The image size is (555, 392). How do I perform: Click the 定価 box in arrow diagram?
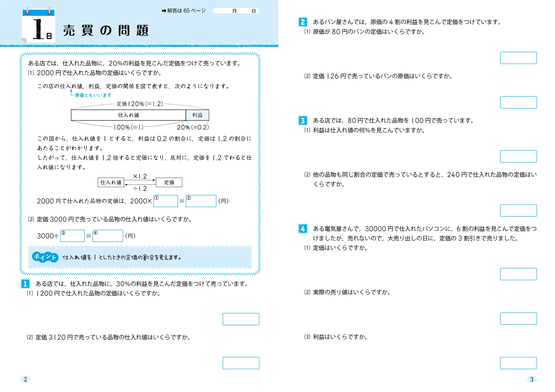coord(169,182)
